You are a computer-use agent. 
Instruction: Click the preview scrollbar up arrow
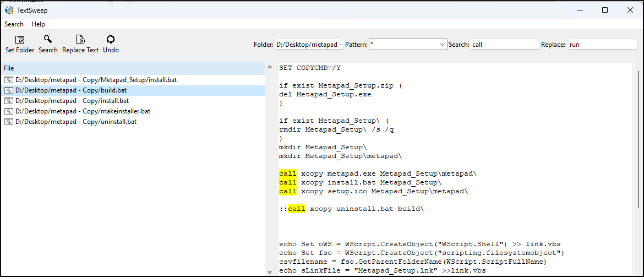270,67
